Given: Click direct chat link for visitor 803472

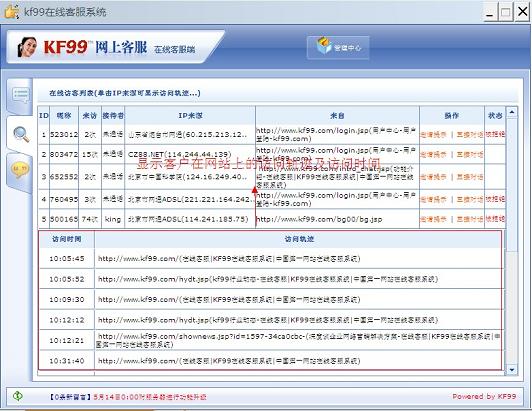Looking at the screenshot, I should [470, 155].
